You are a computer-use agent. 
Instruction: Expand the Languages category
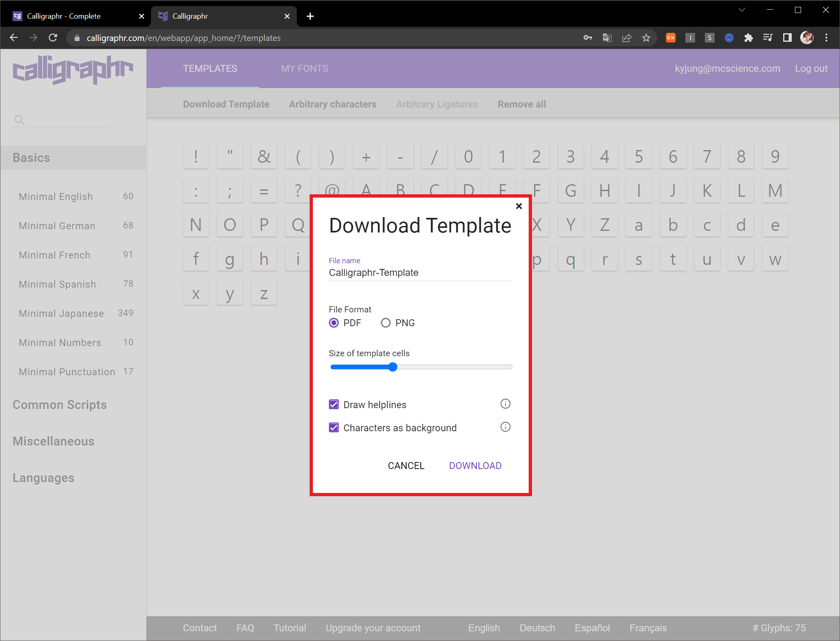43,478
